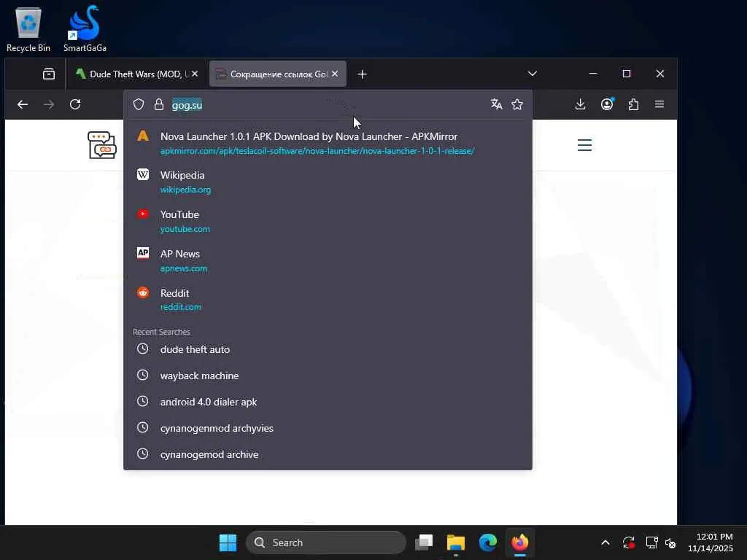Open the Extensions puzzle icon
Viewport: 747px width, 560px height.
[633, 104]
